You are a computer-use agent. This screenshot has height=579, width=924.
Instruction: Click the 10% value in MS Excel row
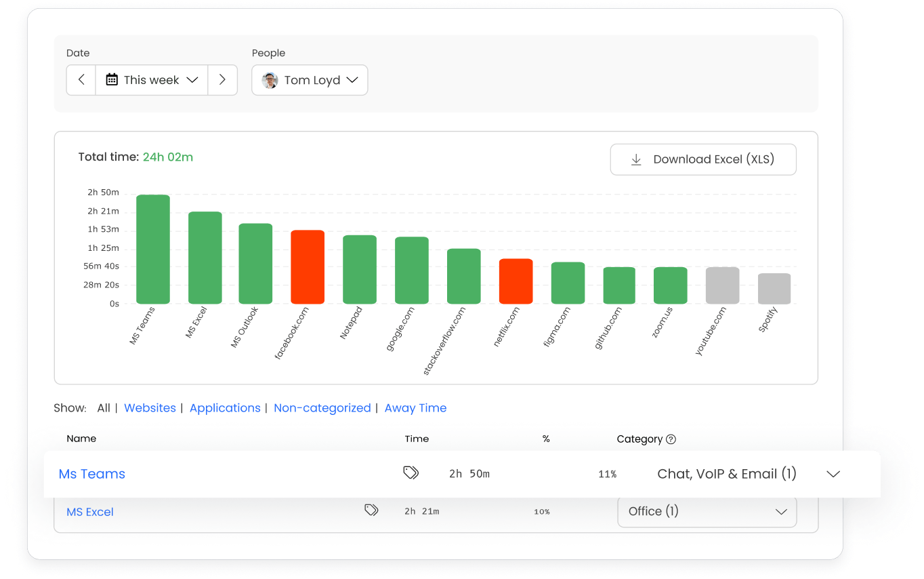pos(542,512)
